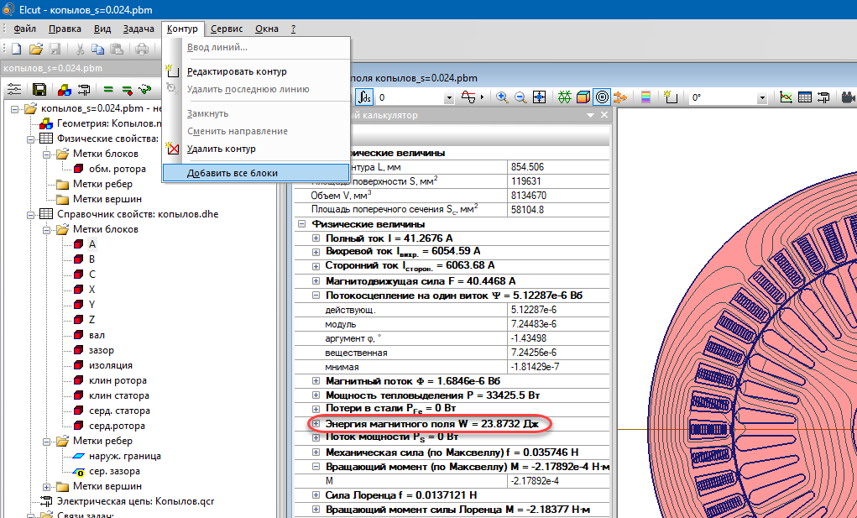Click Редактировать контур in the menu

(x=237, y=72)
